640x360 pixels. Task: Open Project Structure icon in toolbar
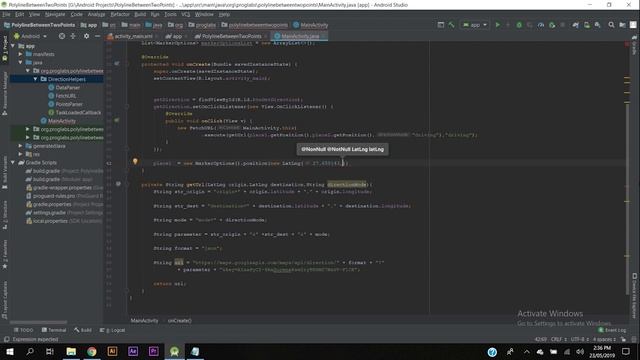(622, 25)
